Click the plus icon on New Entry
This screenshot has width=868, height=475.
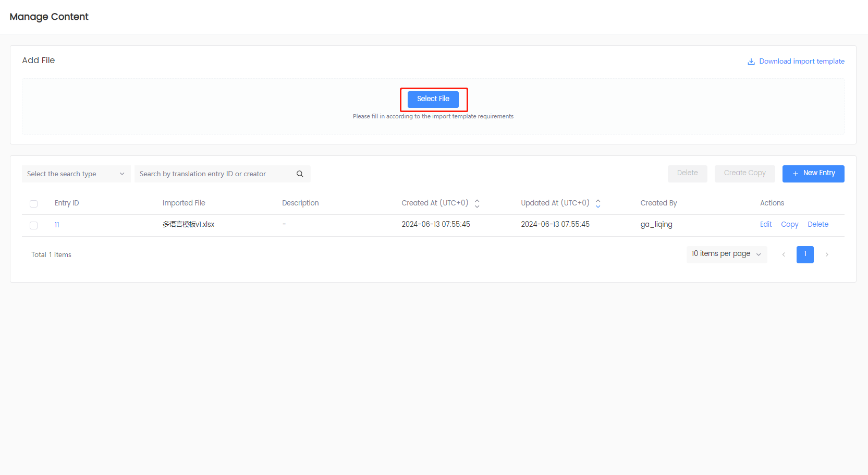796,174
